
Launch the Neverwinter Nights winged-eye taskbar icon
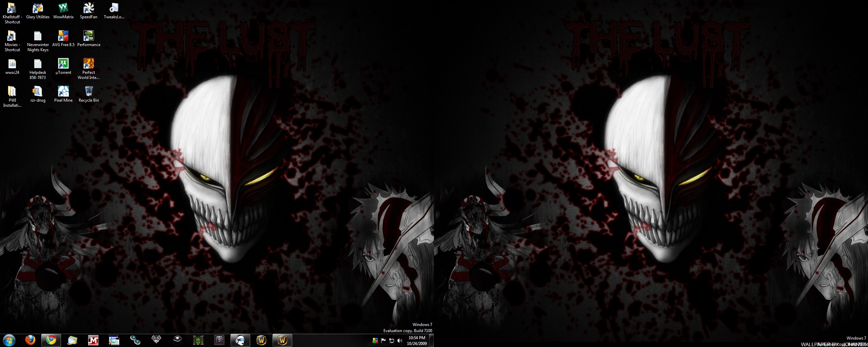[x=156, y=340]
